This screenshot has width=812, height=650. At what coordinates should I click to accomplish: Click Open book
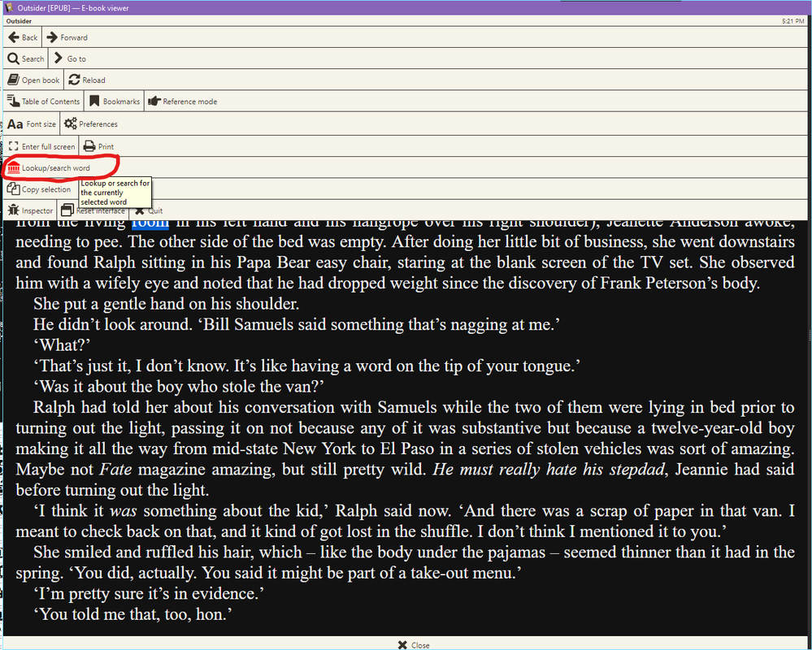pos(33,80)
